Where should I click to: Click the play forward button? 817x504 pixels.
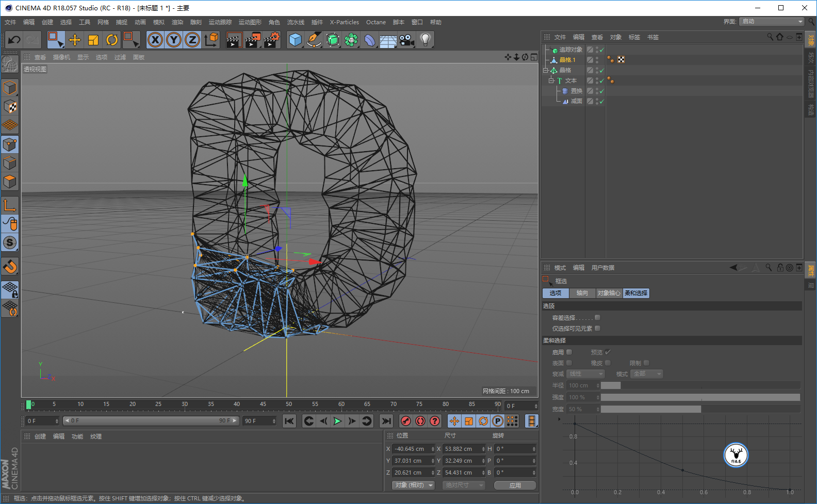(337, 421)
